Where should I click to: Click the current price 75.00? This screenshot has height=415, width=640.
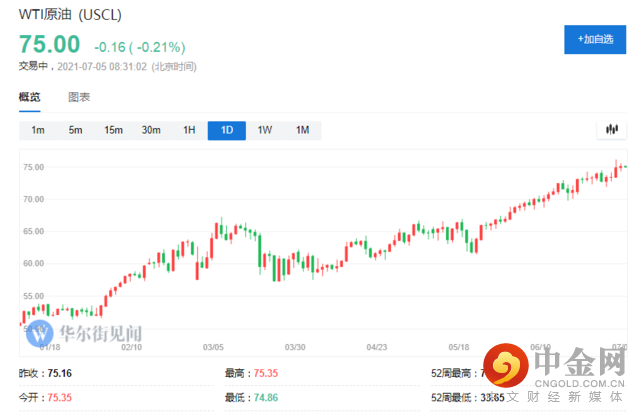click(x=49, y=44)
